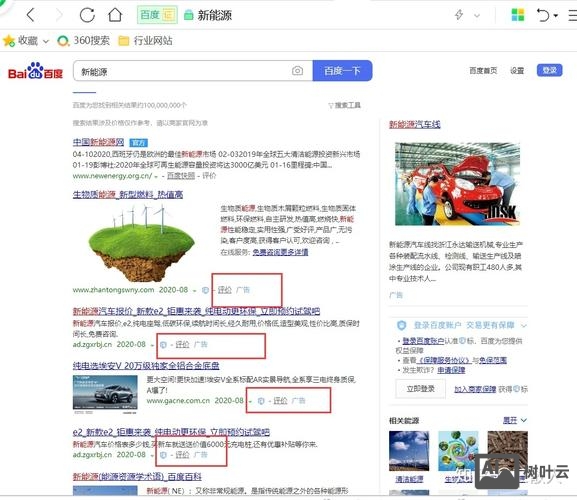This screenshot has width=577, height=500.
Task: Click the browser back arrow
Action: [x=31, y=15]
